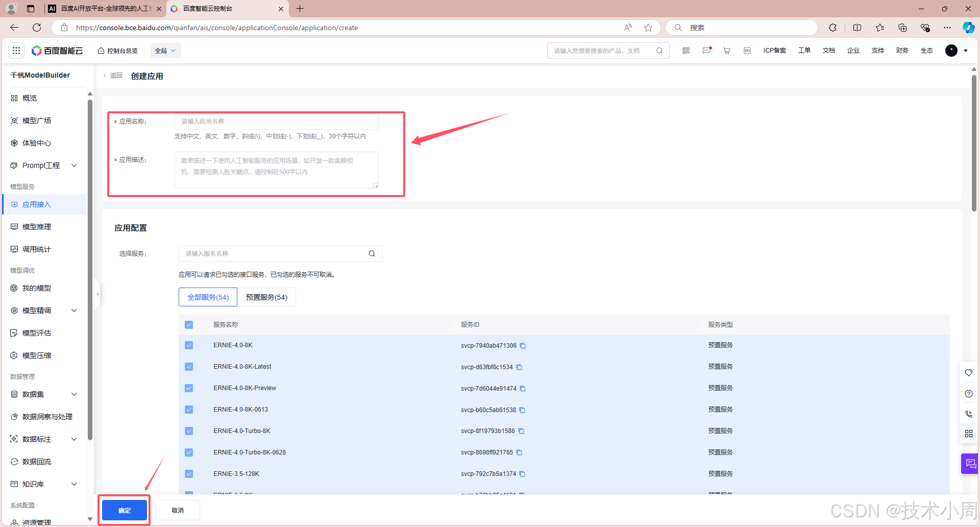Switch to the 百度AI开放平台 browser tab
980x527 pixels.
[x=106, y=9]
